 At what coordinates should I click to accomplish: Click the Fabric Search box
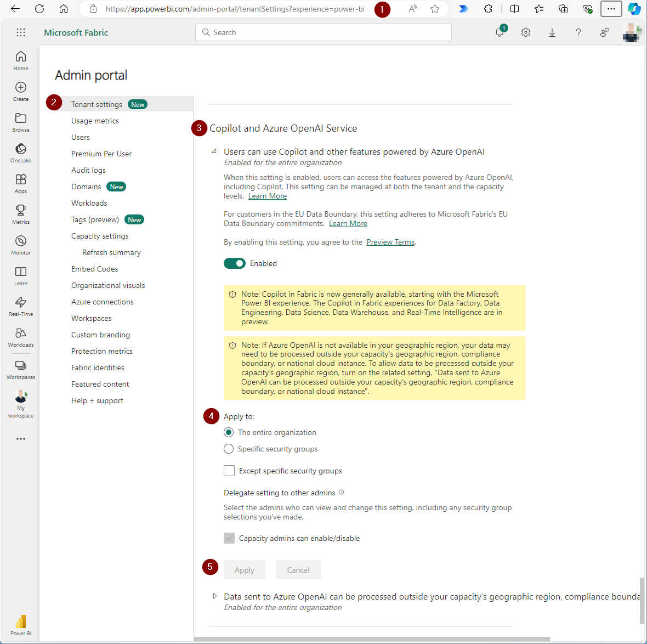tap(323, 32)
